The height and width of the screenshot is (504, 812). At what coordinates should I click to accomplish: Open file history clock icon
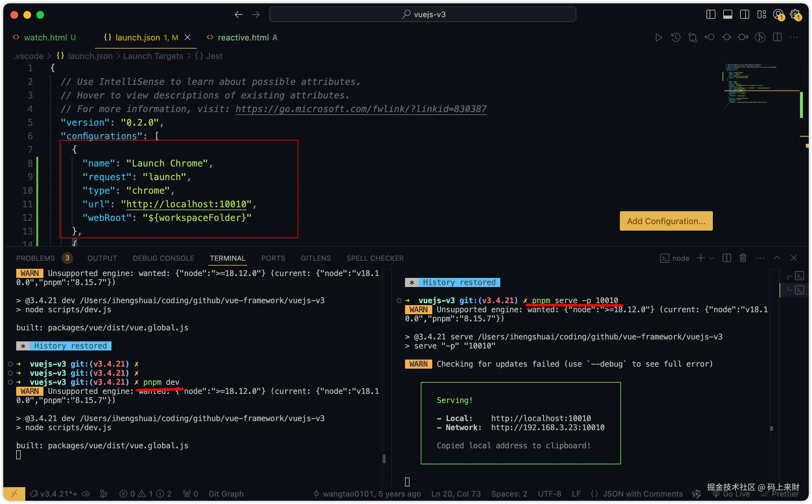tap(676, 37)
